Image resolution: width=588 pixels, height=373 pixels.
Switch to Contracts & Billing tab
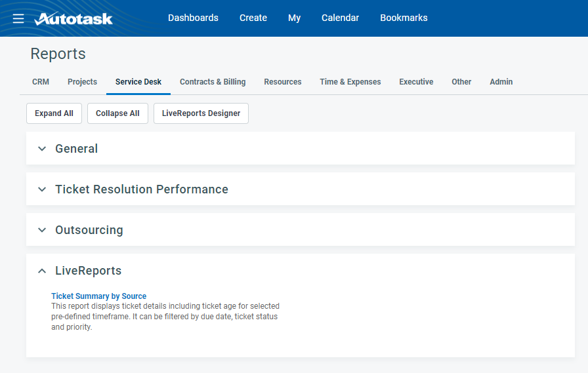[x=213, y=82]
